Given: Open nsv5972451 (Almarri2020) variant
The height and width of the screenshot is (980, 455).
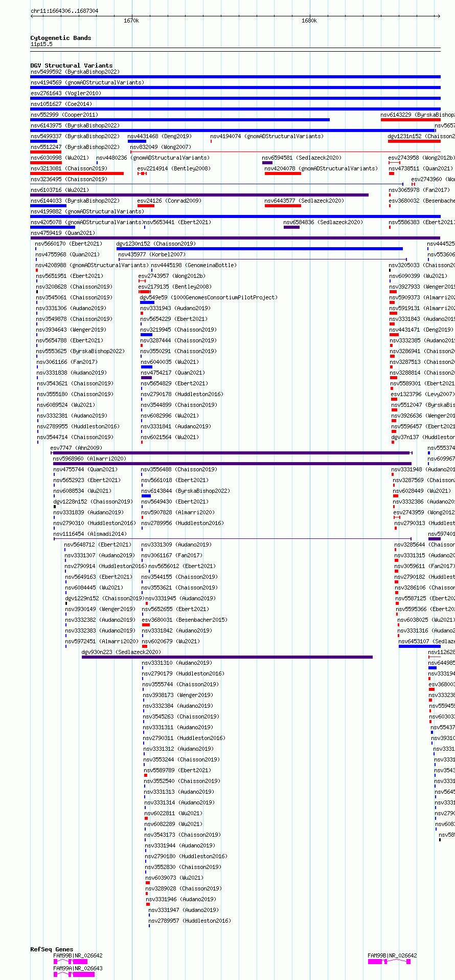Looking at the screenshot, I should coord(101,641).
